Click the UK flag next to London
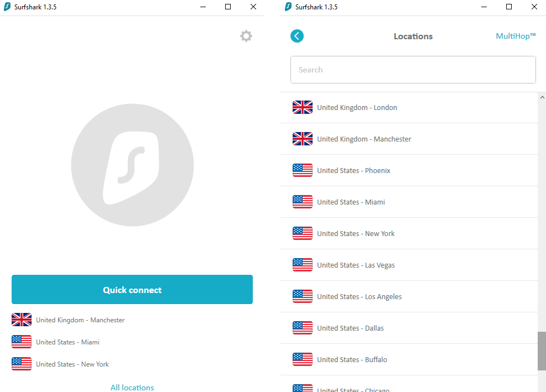The image size is (546, 392). pyautogui.click(x=303, y=107)
